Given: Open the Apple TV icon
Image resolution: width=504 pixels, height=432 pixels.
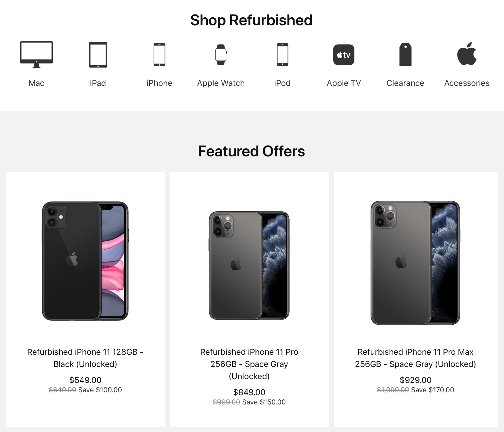Looking at the screenshot, I should [344, 55].
